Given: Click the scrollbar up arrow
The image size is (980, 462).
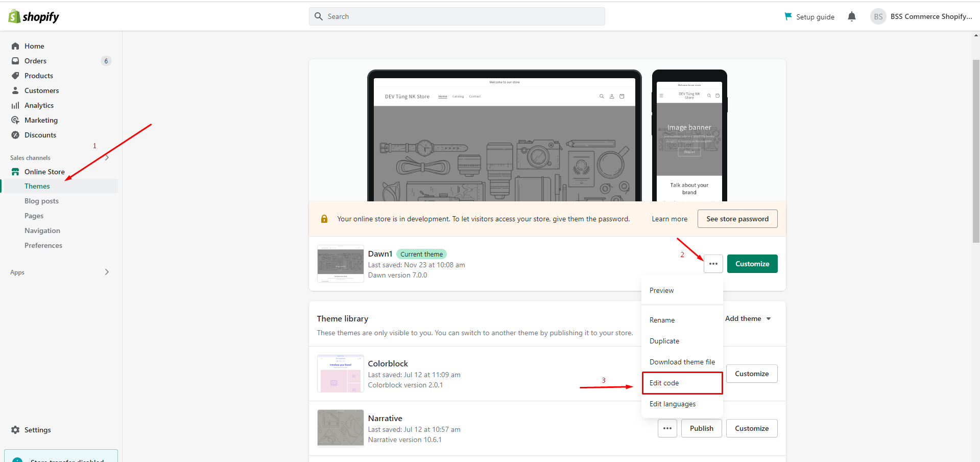Looking at the screenshot, I should (976, 35).
